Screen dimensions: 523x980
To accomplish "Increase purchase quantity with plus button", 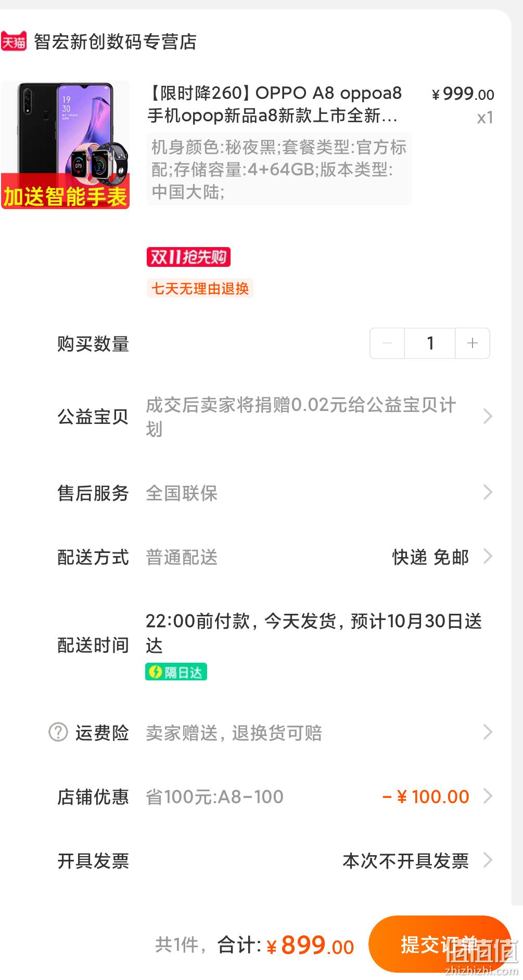I will point(473,343).
